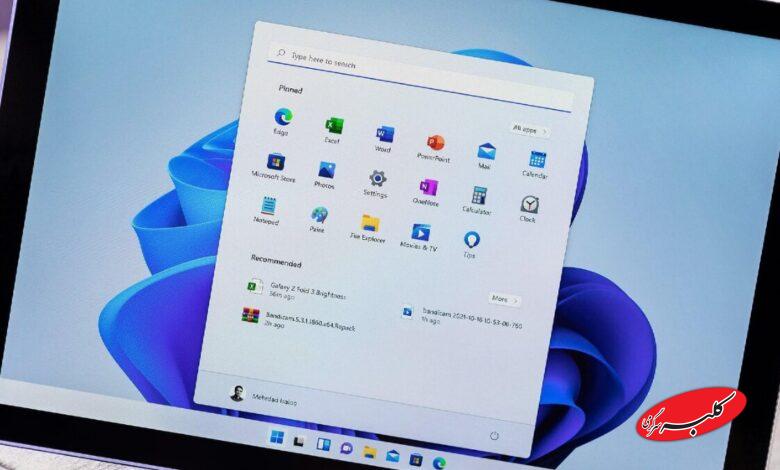
Task: Open the power options button
Action: click(x=494, y=437)
